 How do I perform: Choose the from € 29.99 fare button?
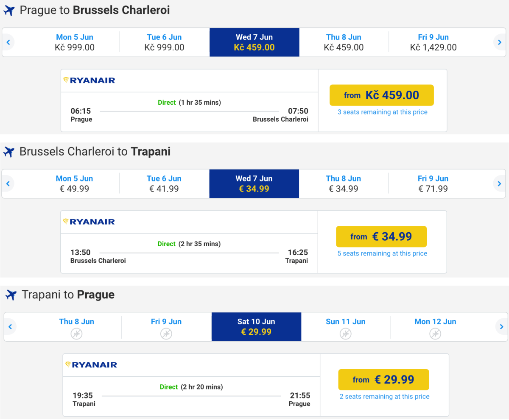coord(383,380)
